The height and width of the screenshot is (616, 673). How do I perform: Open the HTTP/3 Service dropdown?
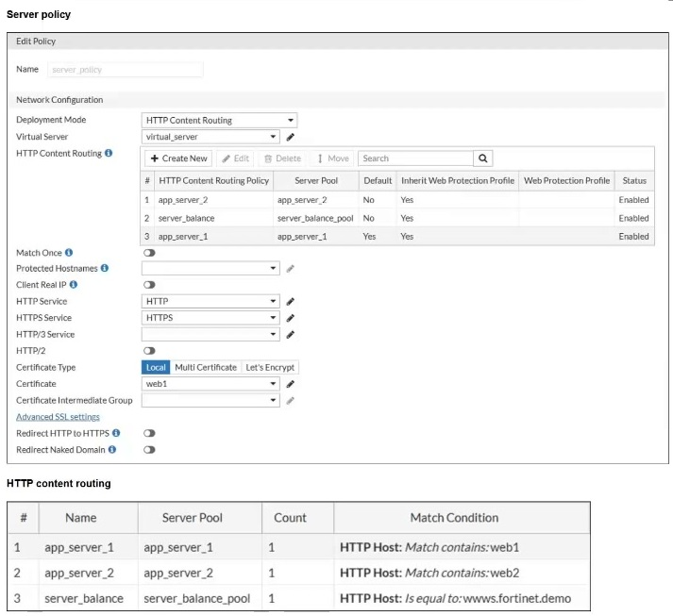[210, 335]
